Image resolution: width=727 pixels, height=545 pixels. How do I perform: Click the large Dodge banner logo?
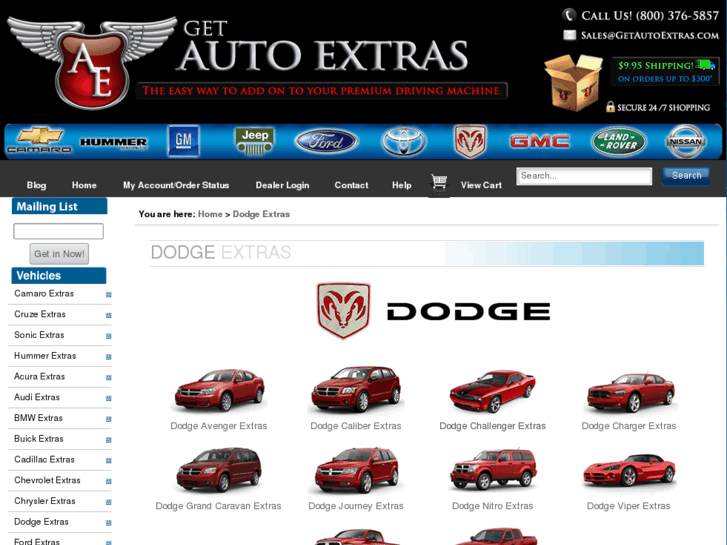[x=434, y=311]
